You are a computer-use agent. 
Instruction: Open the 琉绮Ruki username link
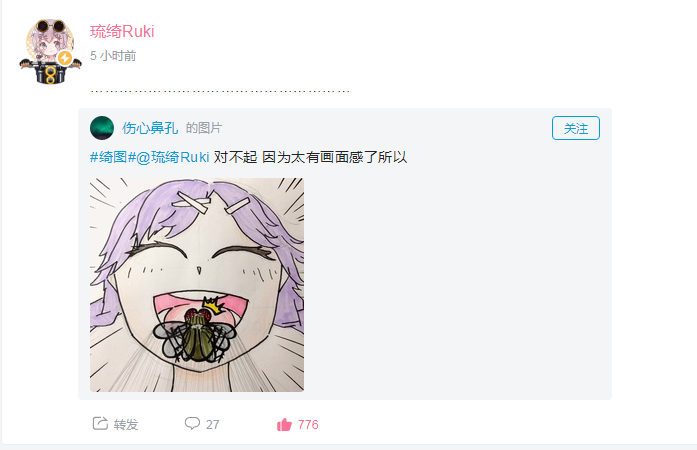(x=122, y=32)
